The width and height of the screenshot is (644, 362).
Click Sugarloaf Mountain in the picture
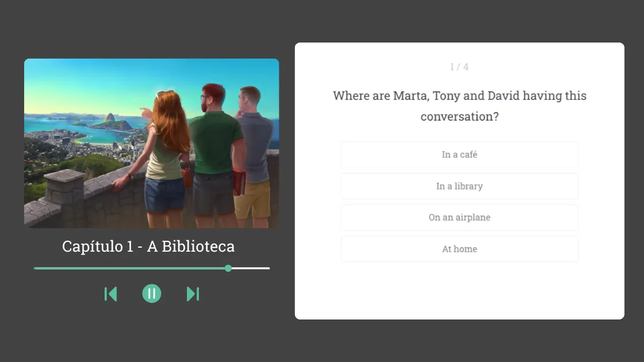(x=109, y=118)
